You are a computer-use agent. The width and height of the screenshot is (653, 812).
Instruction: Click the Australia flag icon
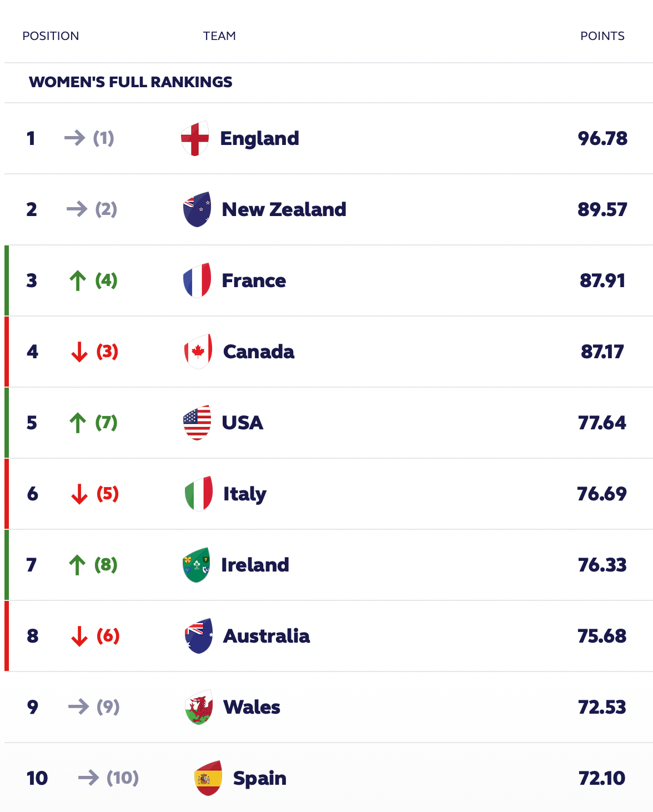(198, 636)
